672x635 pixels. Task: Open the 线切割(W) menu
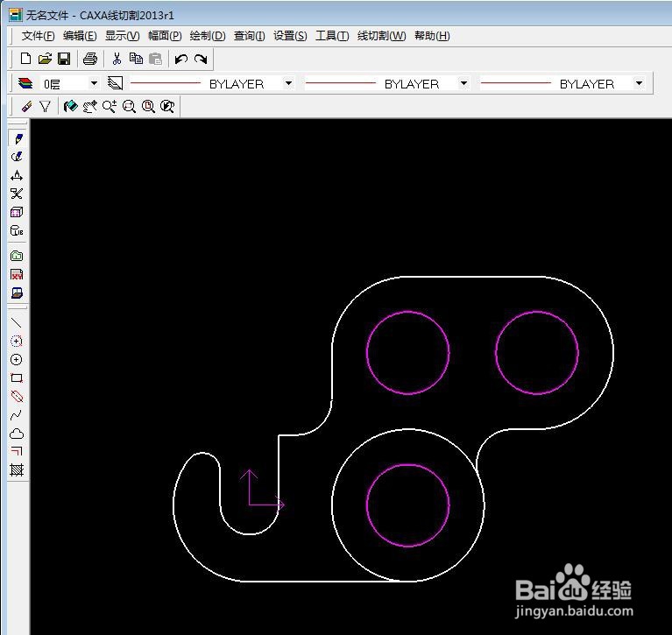point(381,36)
